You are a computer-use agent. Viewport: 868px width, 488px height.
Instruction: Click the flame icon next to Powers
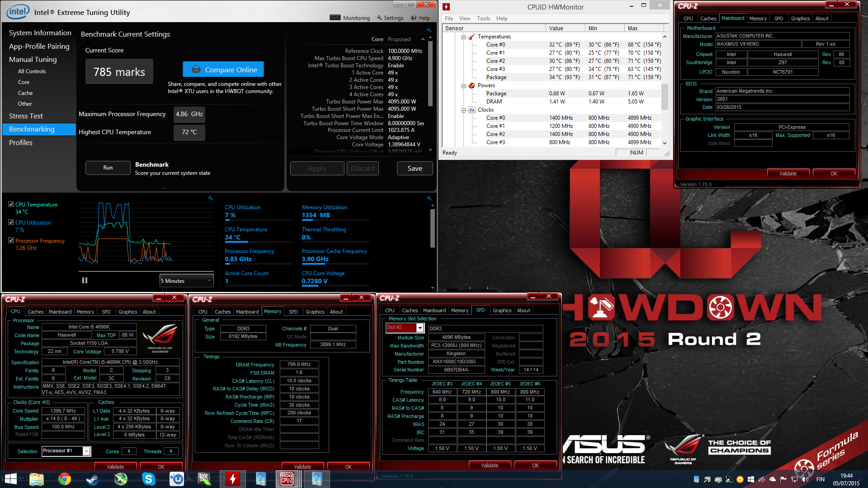pos(472,85)
